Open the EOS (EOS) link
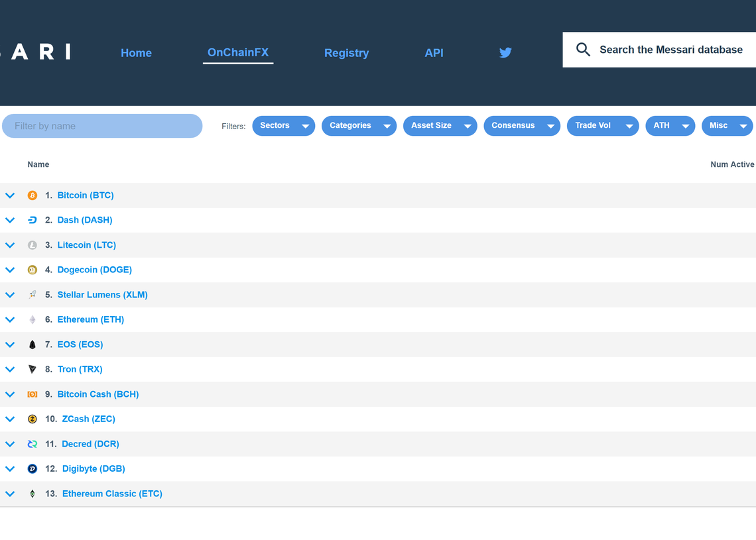 click(x=80, y=345)
